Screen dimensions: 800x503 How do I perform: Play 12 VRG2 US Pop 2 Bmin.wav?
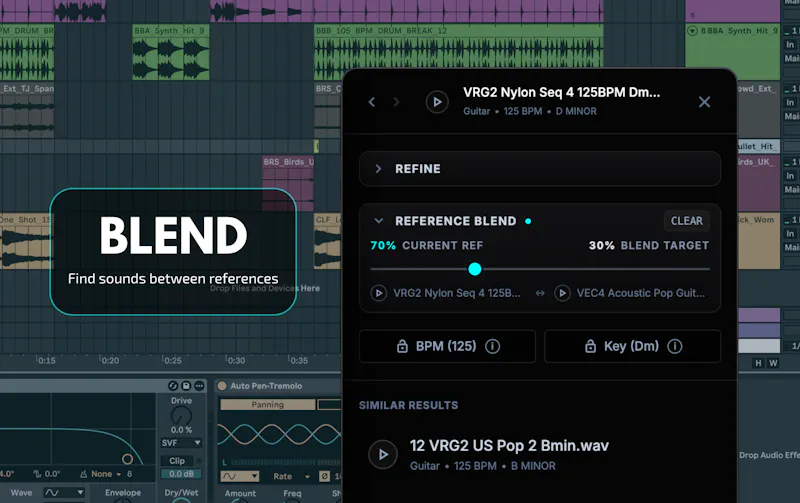click(383, 454)
